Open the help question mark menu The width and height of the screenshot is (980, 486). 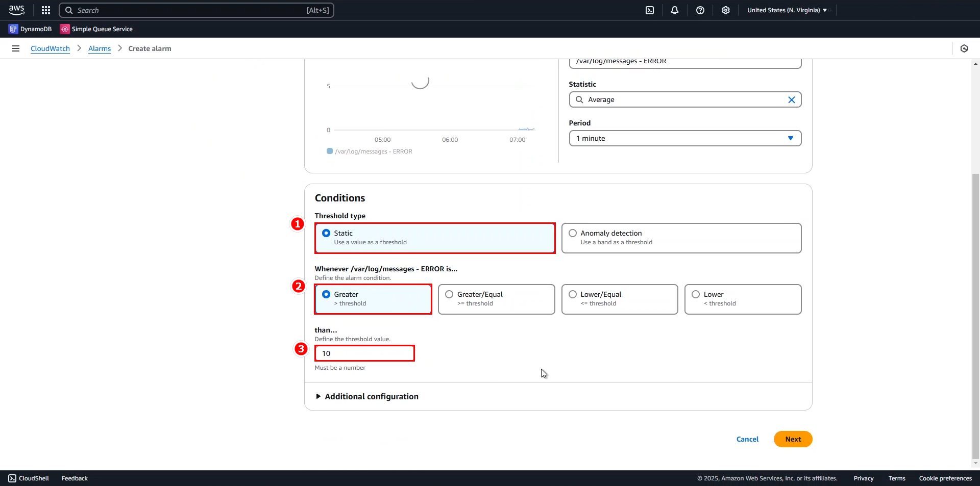pyautogui.click(x=700, y=10)
